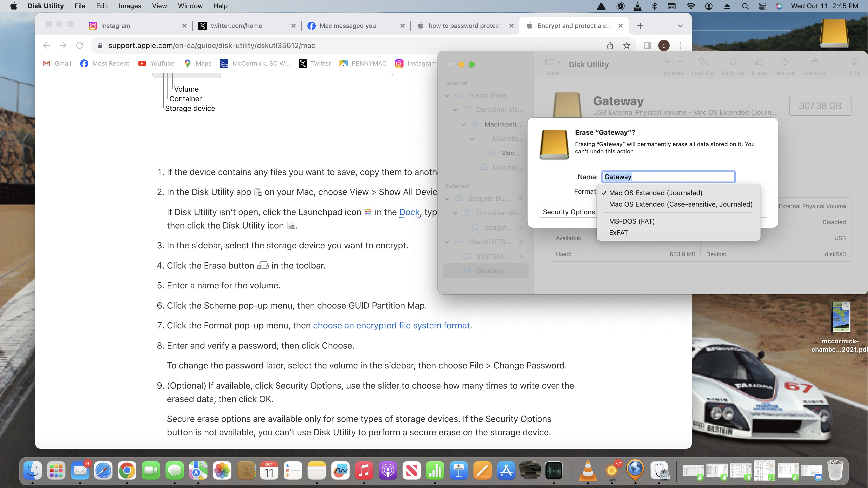Open the Images menu in menu bar

[130, 6]
